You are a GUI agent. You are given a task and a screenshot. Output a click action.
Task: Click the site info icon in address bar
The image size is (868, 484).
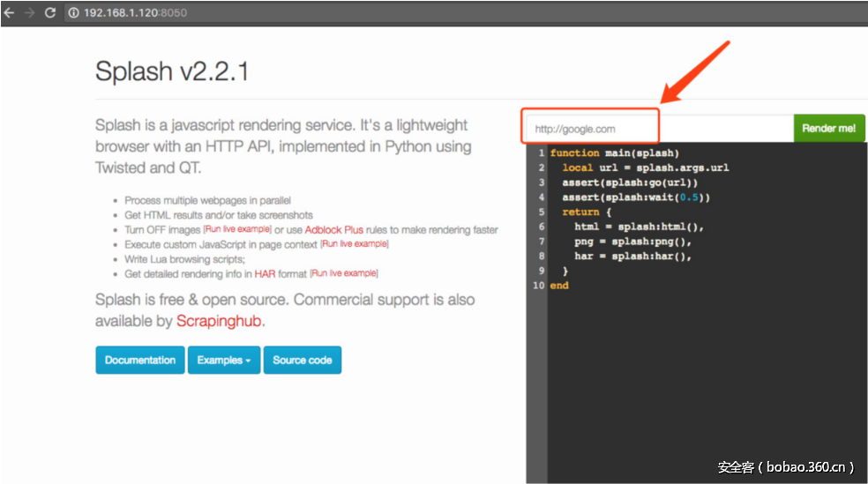[x=74, y=13]
